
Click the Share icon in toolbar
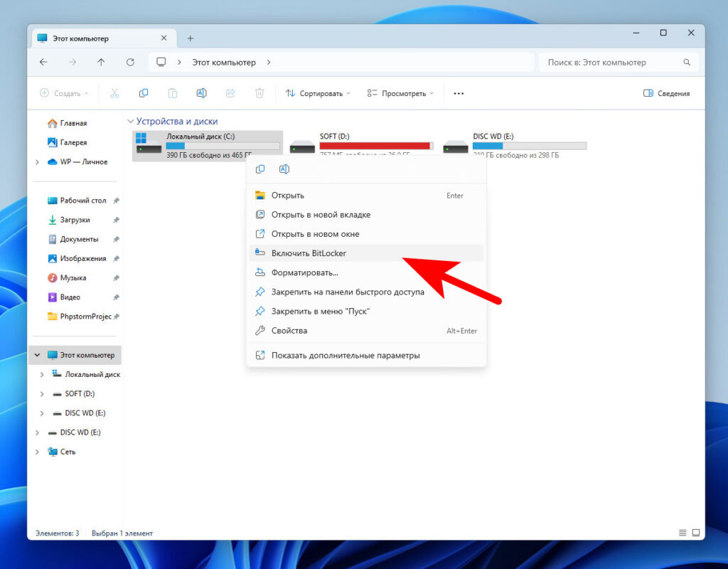click(231, 93)
